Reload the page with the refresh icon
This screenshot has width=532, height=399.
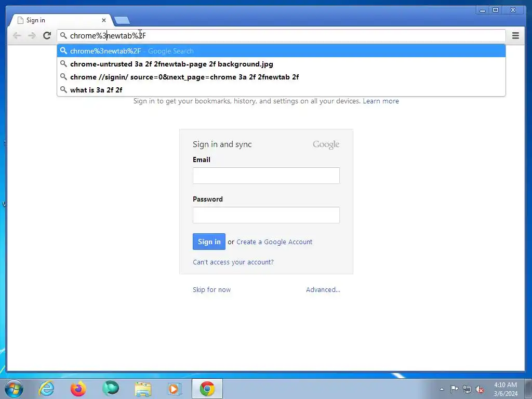click(x=47, y=35)
